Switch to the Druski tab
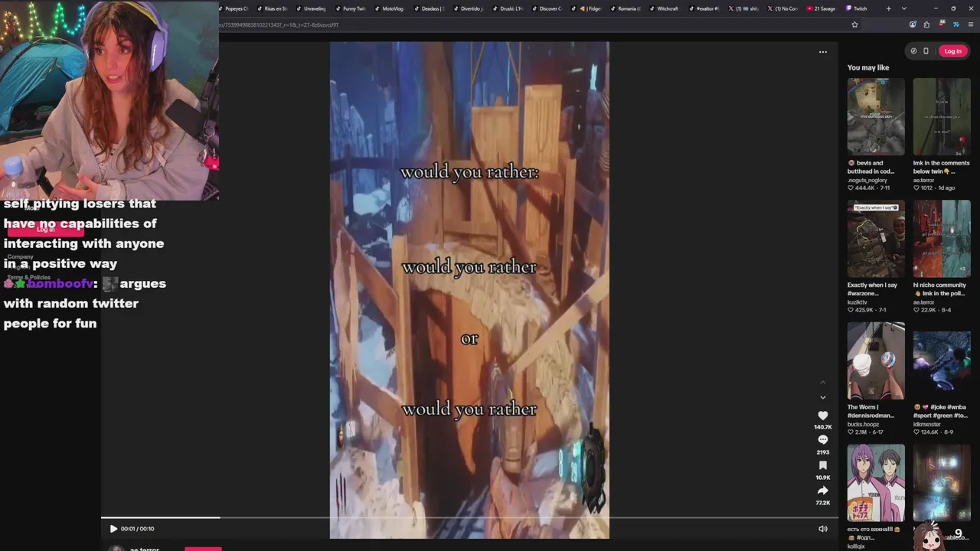 (507, 8)
